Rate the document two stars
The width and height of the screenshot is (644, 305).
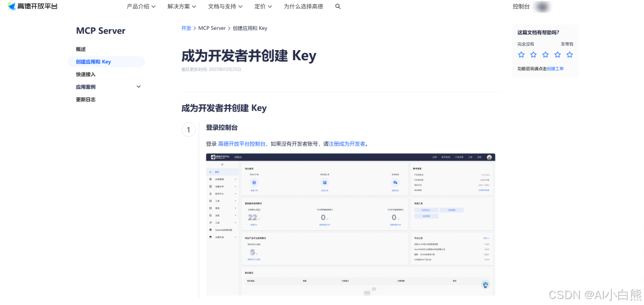533,55
